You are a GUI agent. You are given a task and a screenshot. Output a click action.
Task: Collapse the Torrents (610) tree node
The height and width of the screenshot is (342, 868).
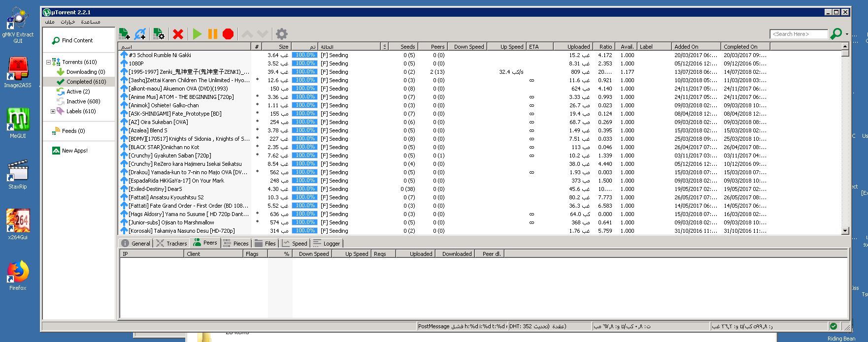[x=48, y=62]
